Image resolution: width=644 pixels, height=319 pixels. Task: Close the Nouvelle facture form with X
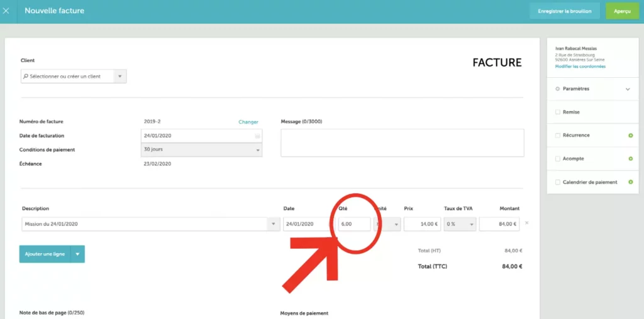click(x=6, y=11)
